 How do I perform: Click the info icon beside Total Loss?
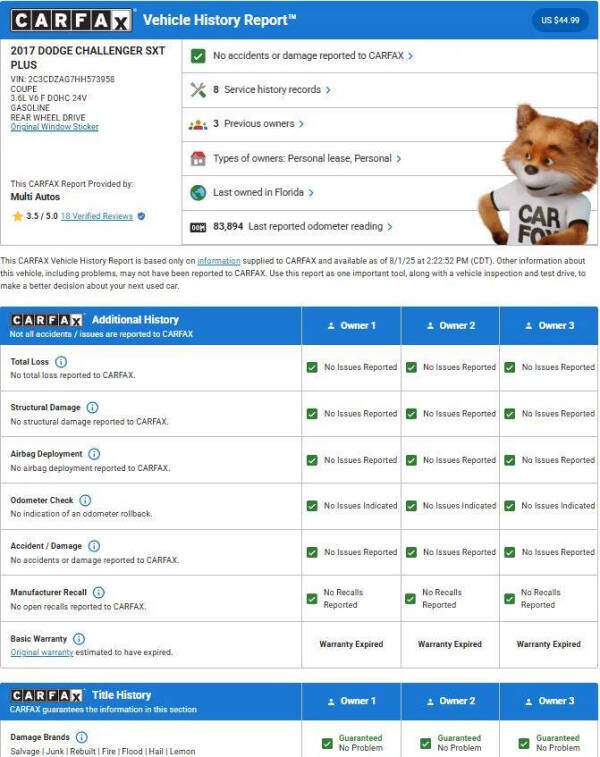tap(61, 361)
